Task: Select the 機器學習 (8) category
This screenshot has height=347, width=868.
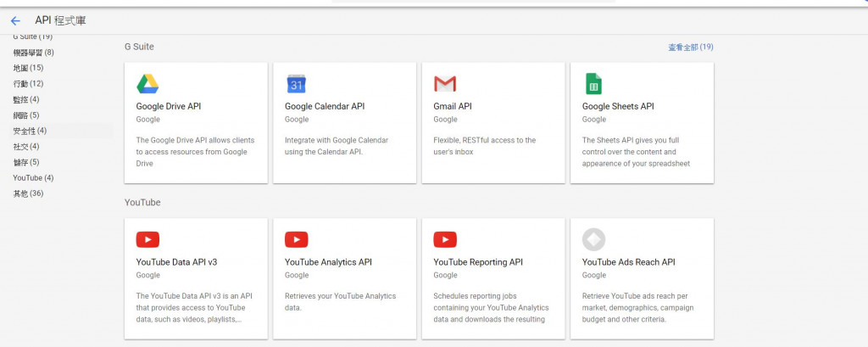Action: 34,53
